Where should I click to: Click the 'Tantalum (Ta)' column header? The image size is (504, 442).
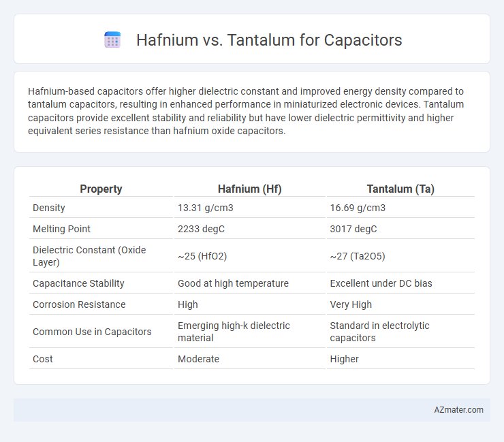(400, 189)
